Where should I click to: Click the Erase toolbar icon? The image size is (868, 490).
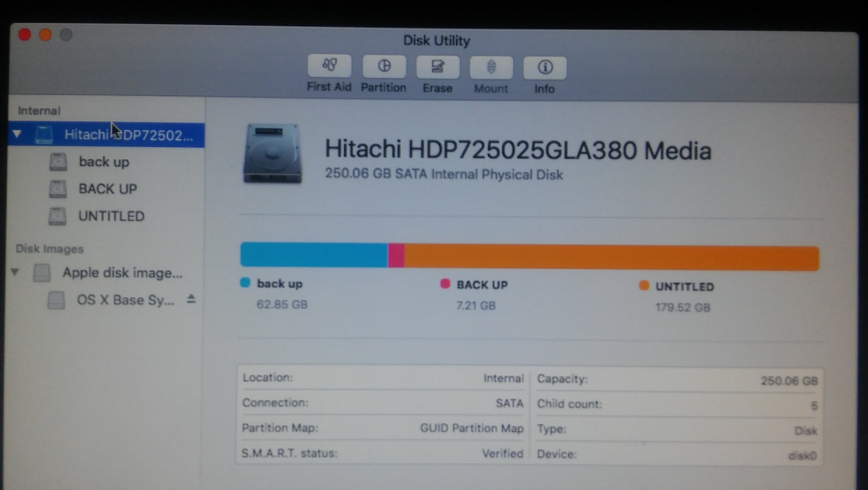click(437, 67)
